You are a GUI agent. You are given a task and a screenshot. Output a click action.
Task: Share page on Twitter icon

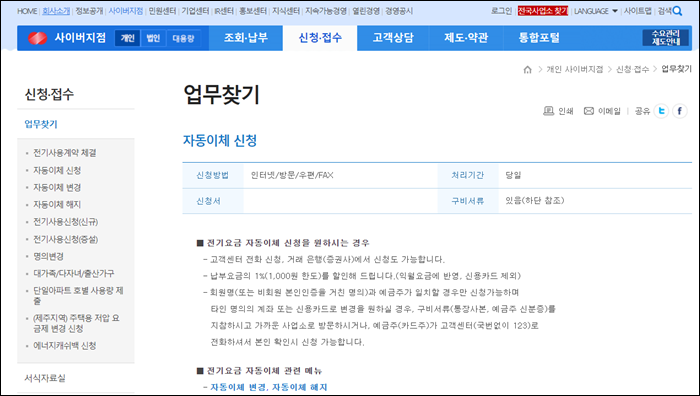tap(661, 111)
